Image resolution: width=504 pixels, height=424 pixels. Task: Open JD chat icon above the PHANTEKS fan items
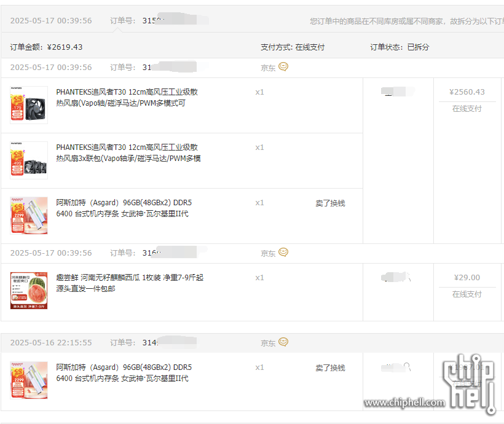tap(283, 67)
